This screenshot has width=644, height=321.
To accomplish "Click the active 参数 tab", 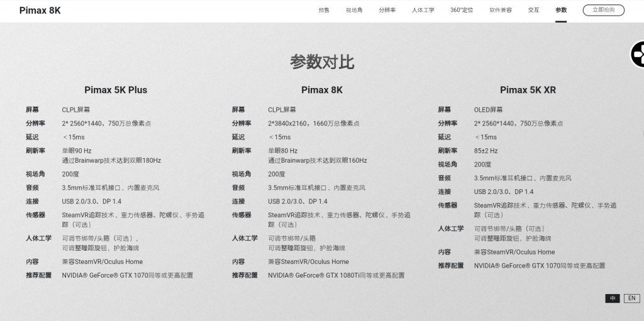I will point(561,10).
